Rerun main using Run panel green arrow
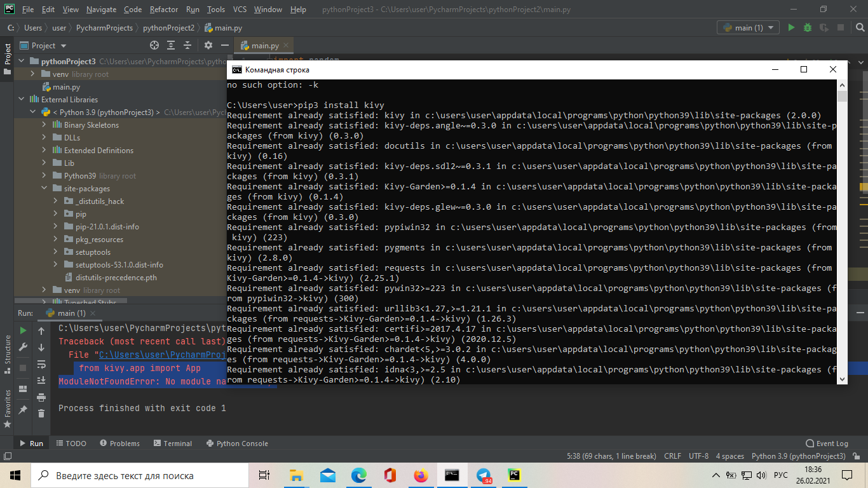Screen dimensions: 868x488 [23, 330]
